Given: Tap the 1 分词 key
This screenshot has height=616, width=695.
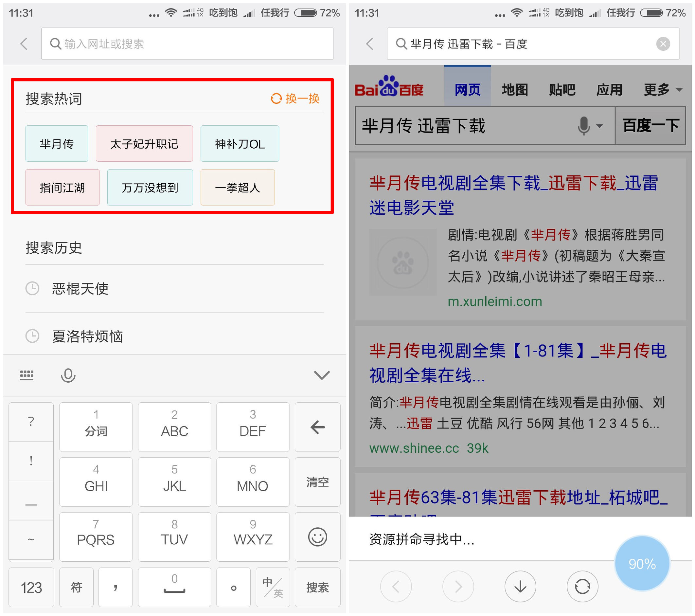Looking at the screenshot, I should (x=96, y=427).
